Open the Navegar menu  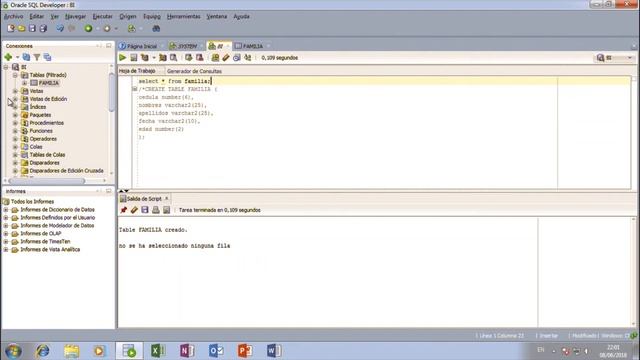click(x=76, y=17)
